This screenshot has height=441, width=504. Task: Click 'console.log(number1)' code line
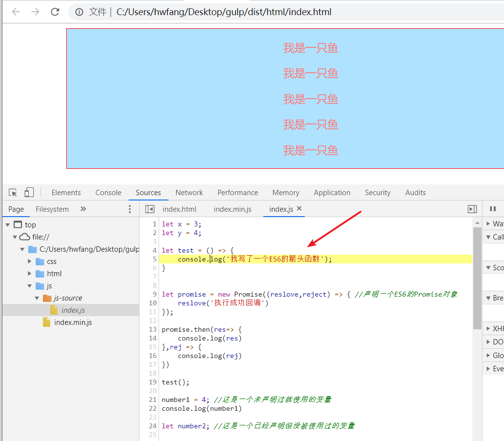202,408
